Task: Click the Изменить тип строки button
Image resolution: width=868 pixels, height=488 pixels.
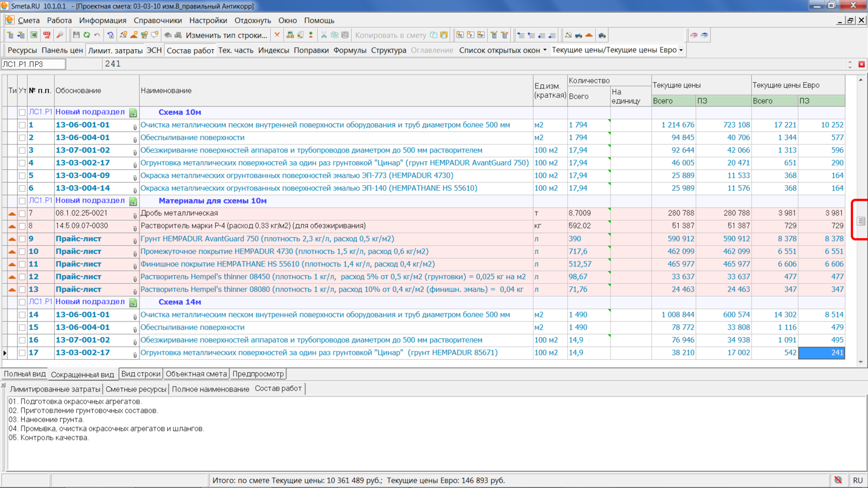Action: [x=226, y=35]
